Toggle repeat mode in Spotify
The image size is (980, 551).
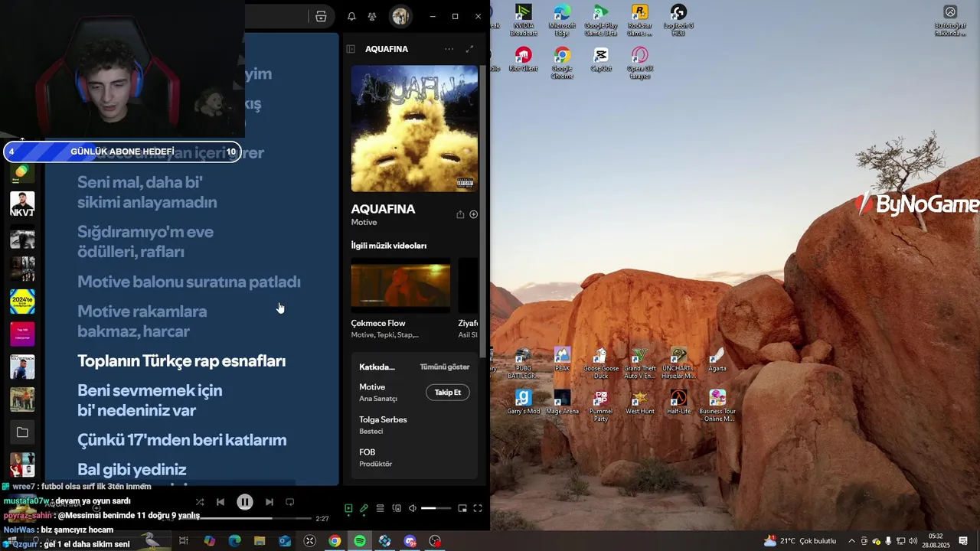(290, 502)
